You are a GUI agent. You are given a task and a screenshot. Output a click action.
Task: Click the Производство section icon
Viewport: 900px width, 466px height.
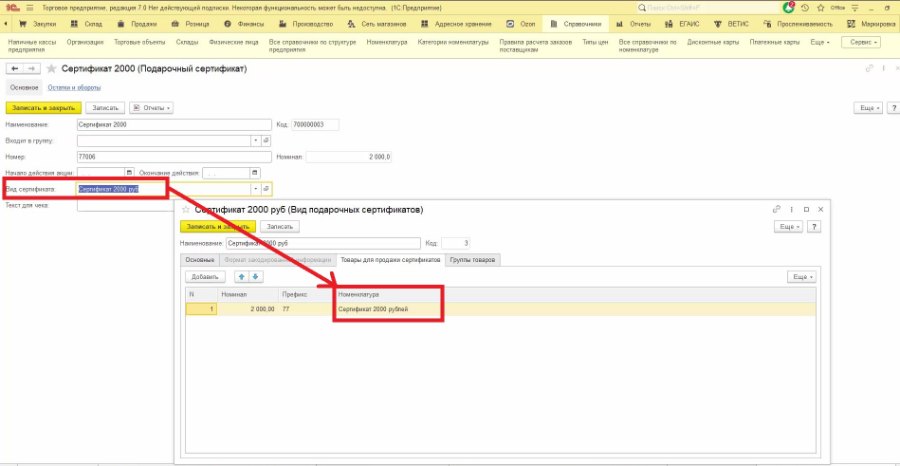(282, 24)
